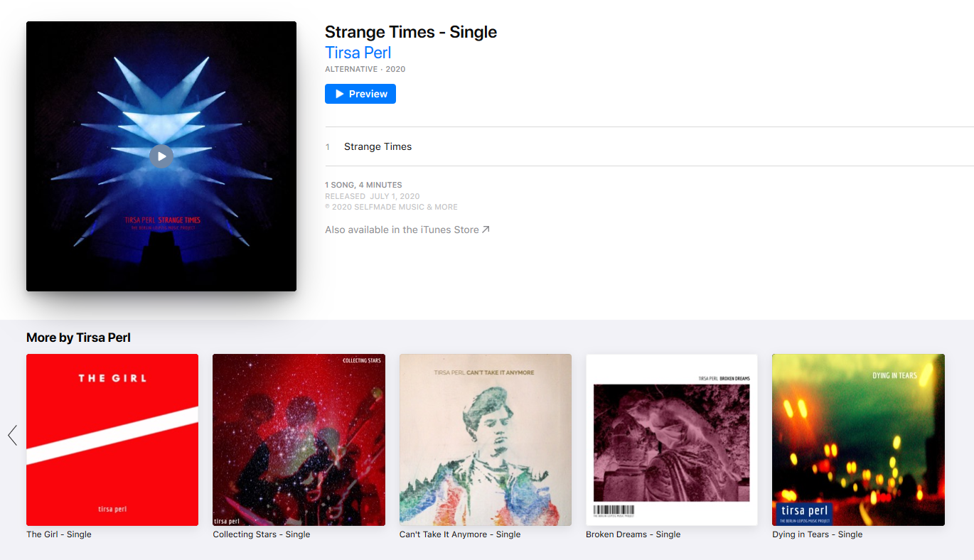Screen dimensions: 974x560
Task: Open Dying in Tears album cover
Action: [x=858, y=440]
